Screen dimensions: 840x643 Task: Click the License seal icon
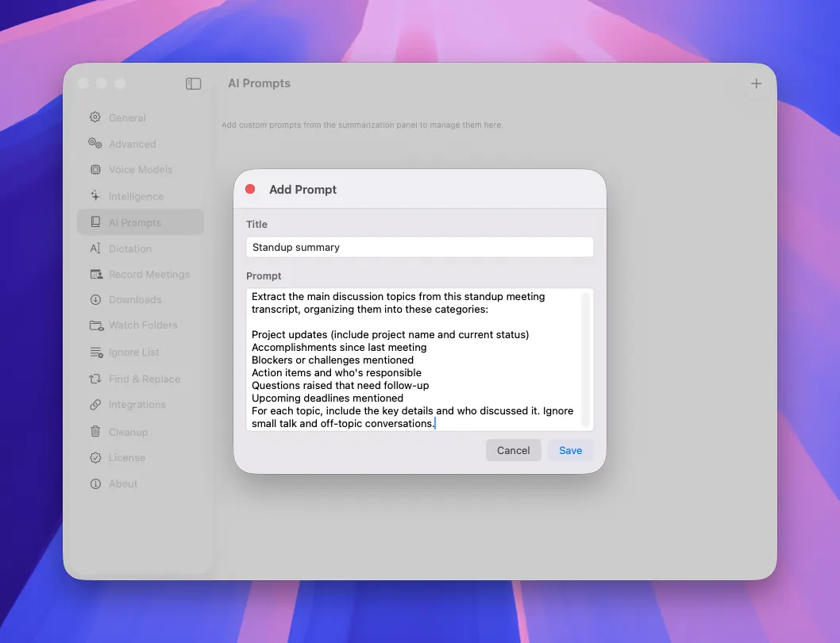pos(95,457)
